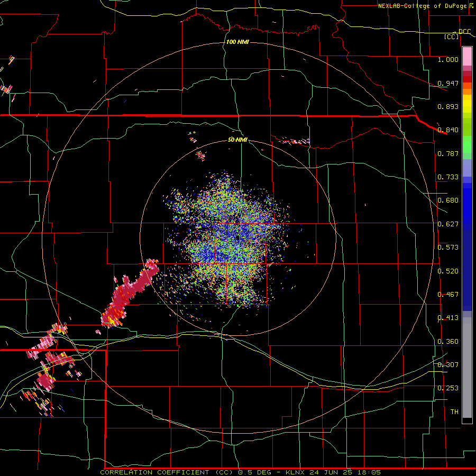Click the 0.733 scale label
This screenshot has height=476, width=476.
(448, 177)
